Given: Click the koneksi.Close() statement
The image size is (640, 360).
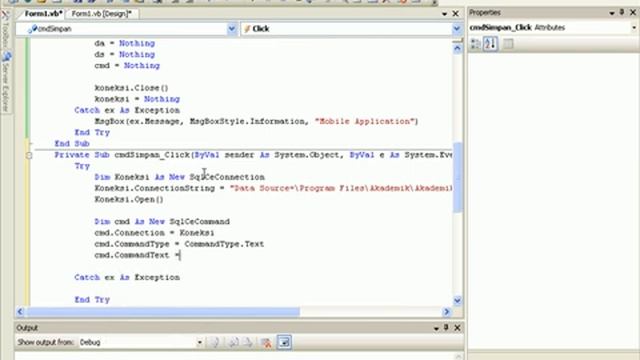Looking at the screenshot, I should (131, 88).
